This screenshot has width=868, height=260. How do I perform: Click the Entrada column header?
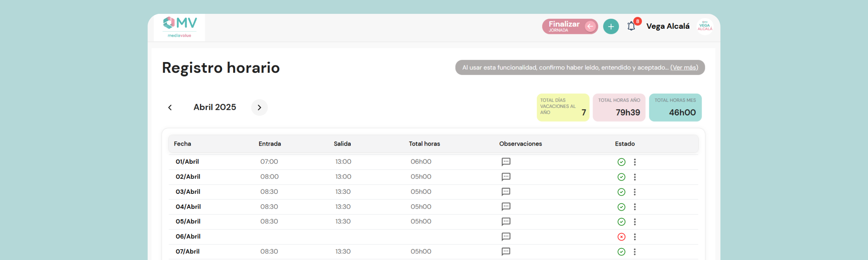[x=270, y=144]
